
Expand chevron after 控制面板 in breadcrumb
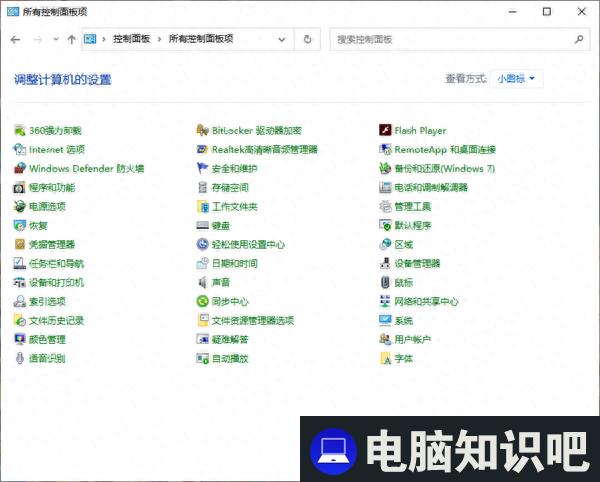click(x=159, y=39)
